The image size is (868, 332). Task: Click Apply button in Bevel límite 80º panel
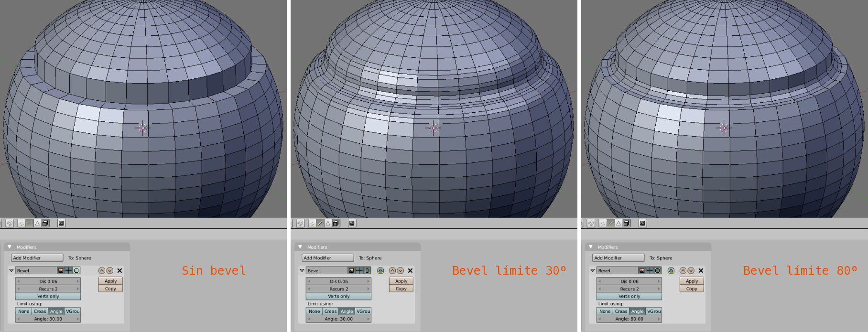point(692,281)
